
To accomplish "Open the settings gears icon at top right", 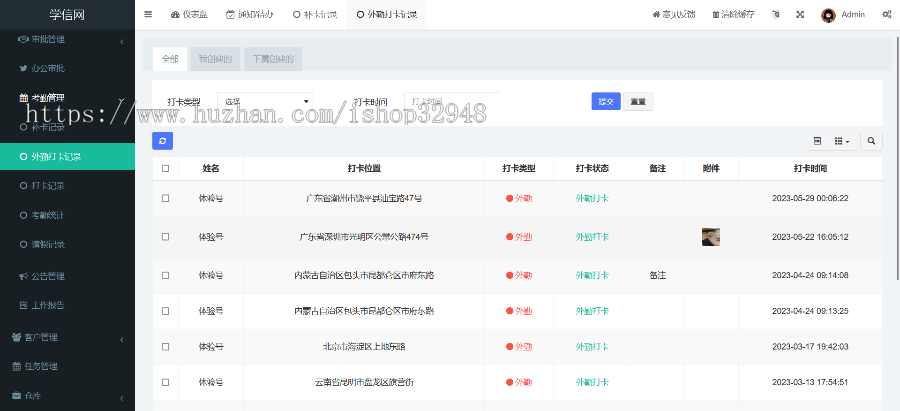I will click(x=886, y=15).
